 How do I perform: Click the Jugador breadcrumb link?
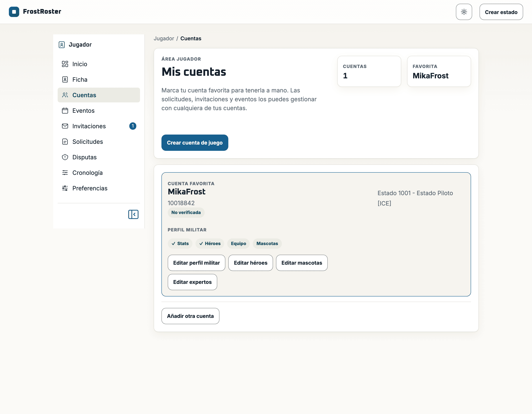click(x=164, y=38)
